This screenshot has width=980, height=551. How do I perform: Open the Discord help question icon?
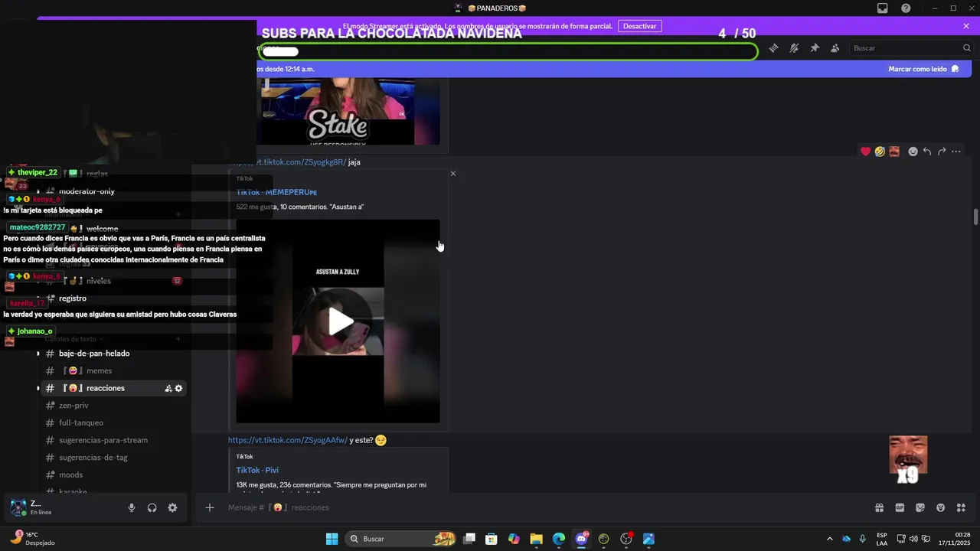906,8
